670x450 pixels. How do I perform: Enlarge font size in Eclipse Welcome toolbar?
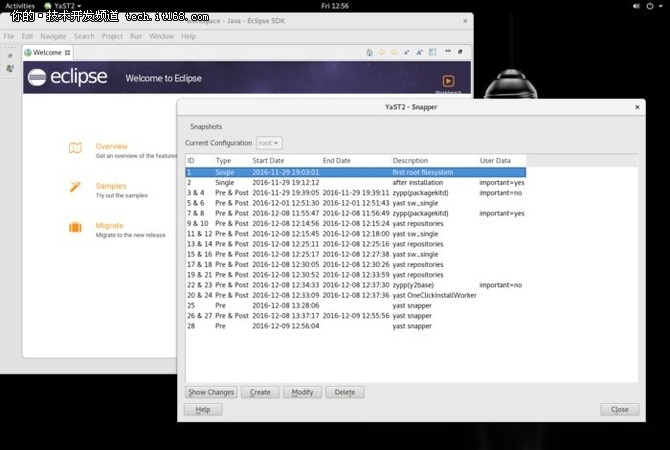tap(420, 52)
